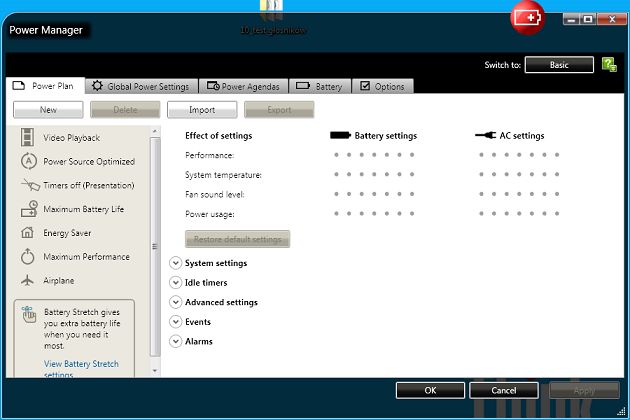Screen dimensions: 630x420
Task: Confirm with the OK button
Action: [430, 390]
